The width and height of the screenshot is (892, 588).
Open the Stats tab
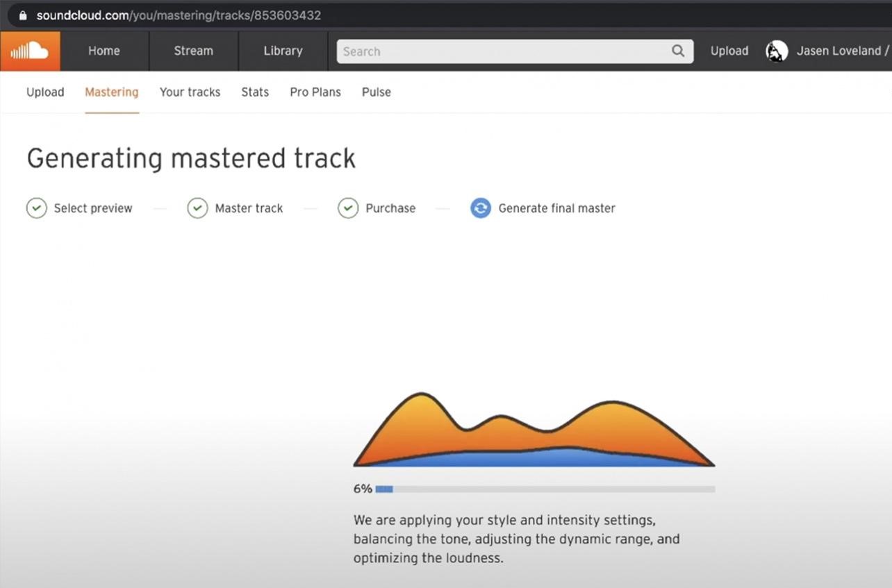pos(255,92)
